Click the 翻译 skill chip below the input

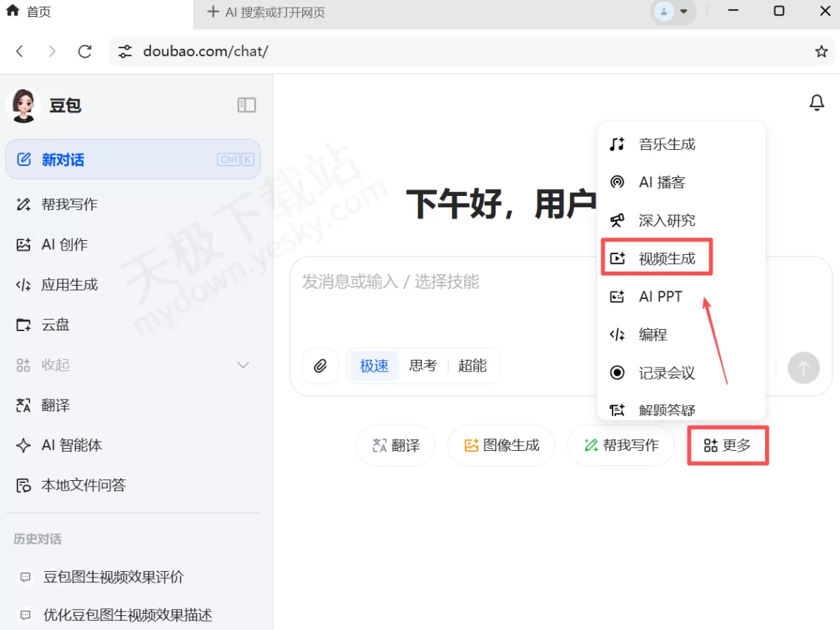coord(396,445)
